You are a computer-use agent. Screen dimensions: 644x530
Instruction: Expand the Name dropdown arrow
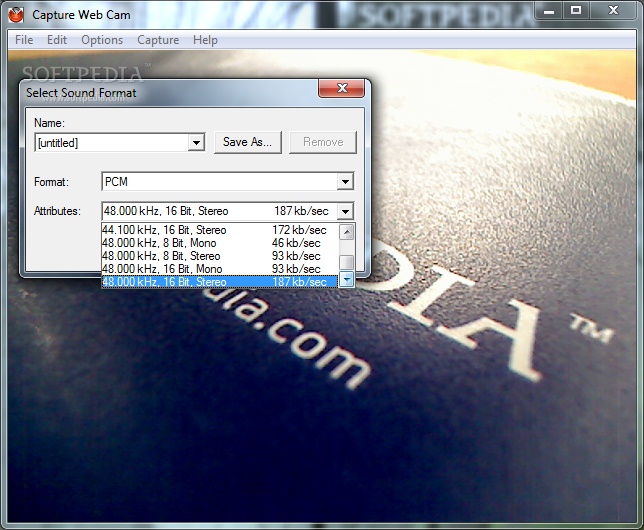click(x=196, y=143)
